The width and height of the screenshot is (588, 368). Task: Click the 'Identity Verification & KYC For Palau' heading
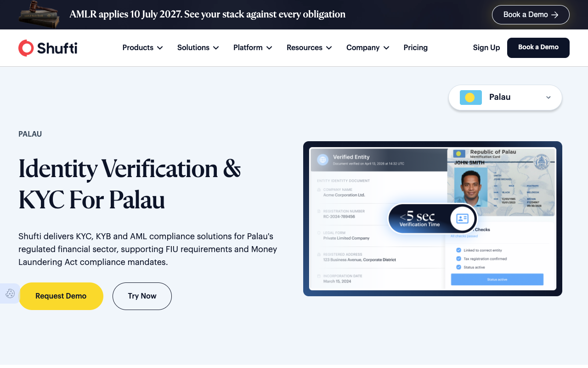tap(130, 184)
